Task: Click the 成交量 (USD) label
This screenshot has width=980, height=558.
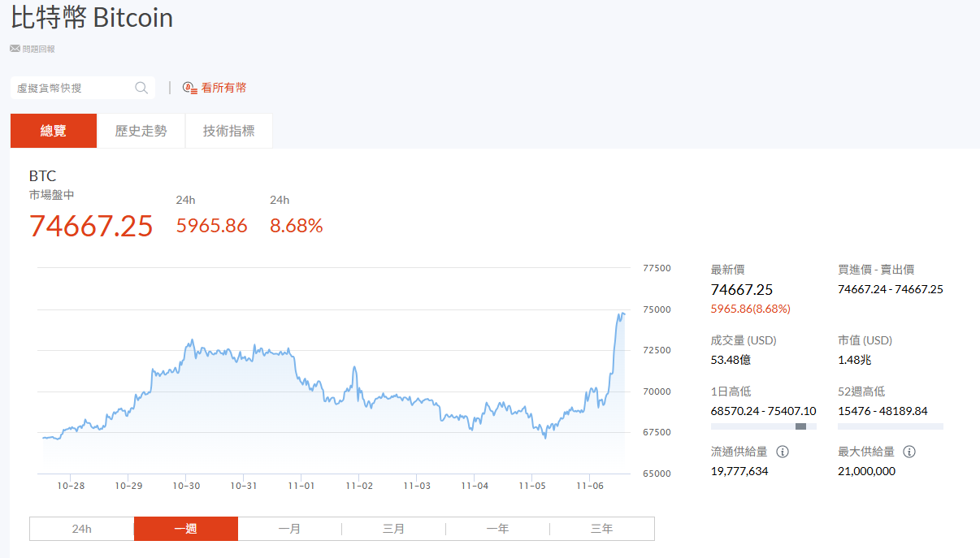Action: point(744,340)
